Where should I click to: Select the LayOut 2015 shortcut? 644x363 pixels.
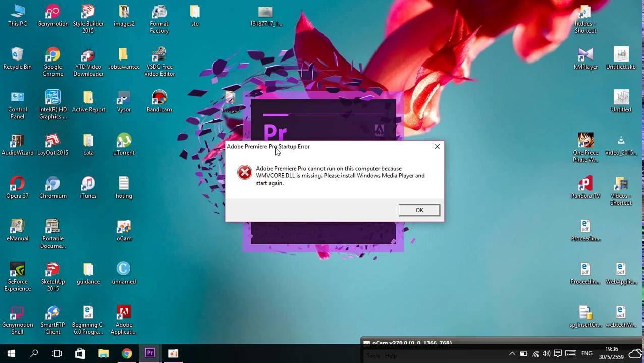53,145
